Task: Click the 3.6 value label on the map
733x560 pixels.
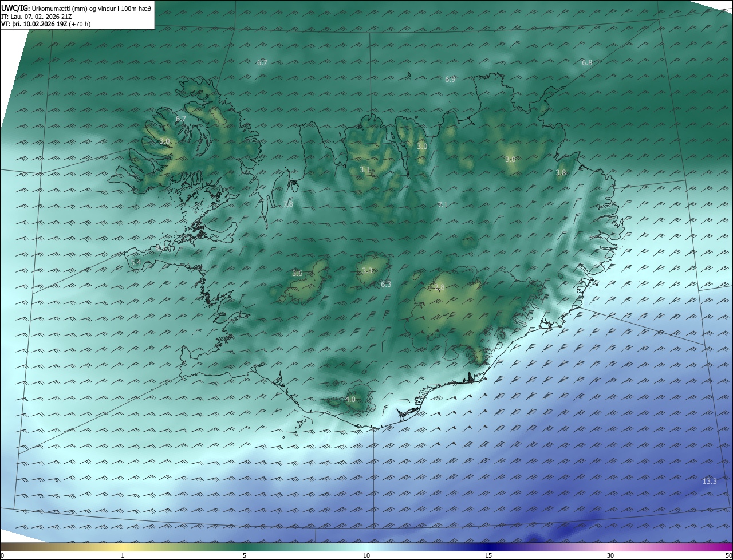Action: pos(297,274)
